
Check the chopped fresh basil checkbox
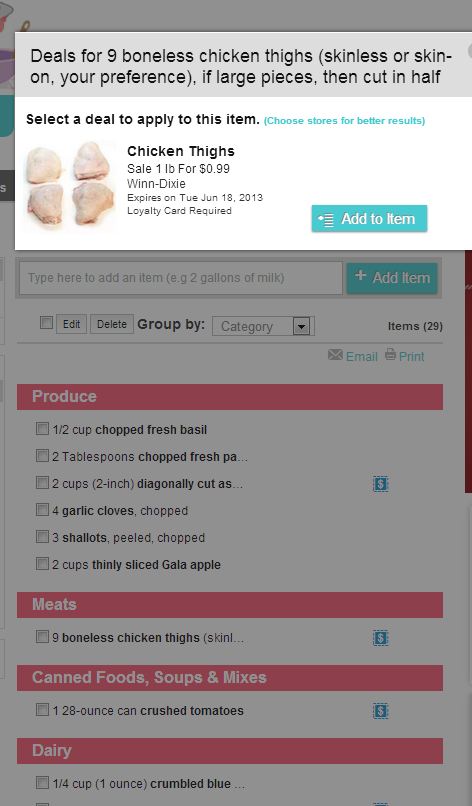42,428
